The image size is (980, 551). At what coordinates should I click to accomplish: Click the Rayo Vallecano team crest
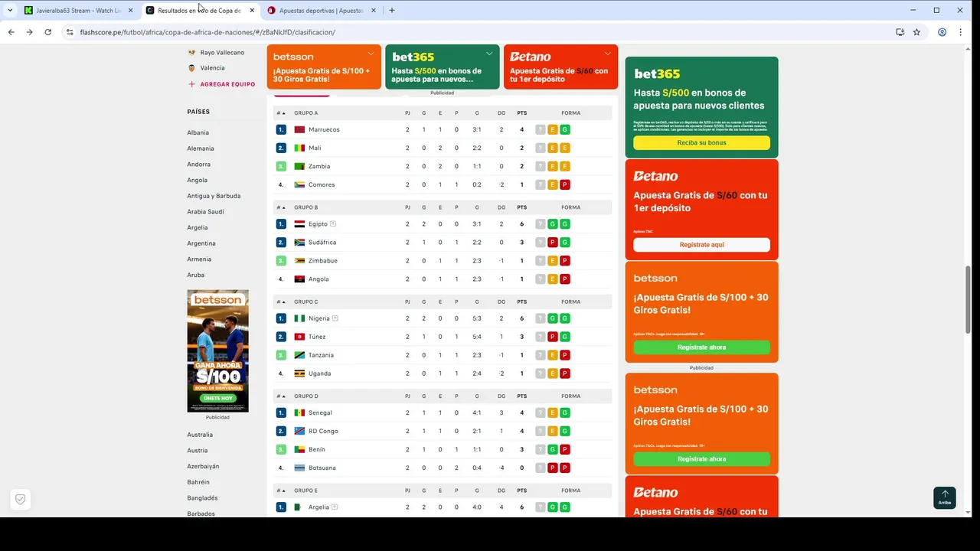[191, 53]
